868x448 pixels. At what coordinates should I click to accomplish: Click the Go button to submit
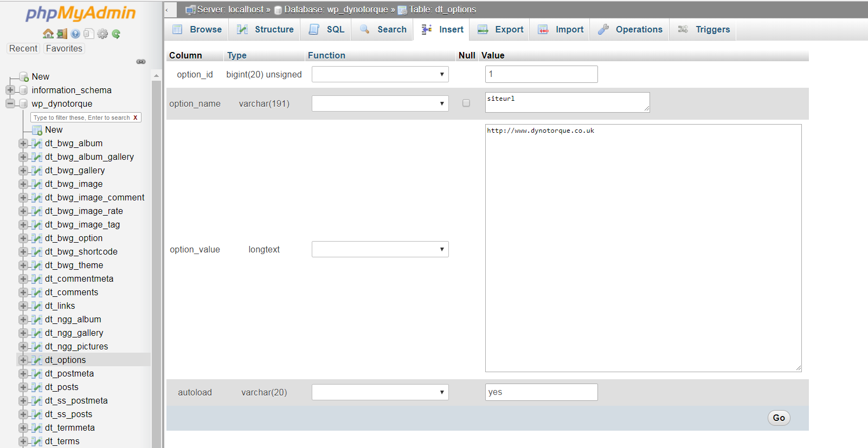click(x=779, y=418)
